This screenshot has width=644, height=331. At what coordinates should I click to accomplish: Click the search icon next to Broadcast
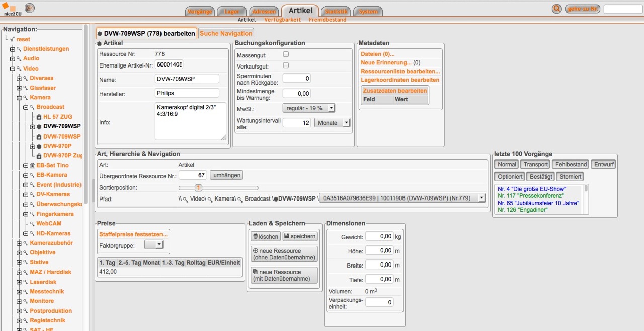click(32, 107)
